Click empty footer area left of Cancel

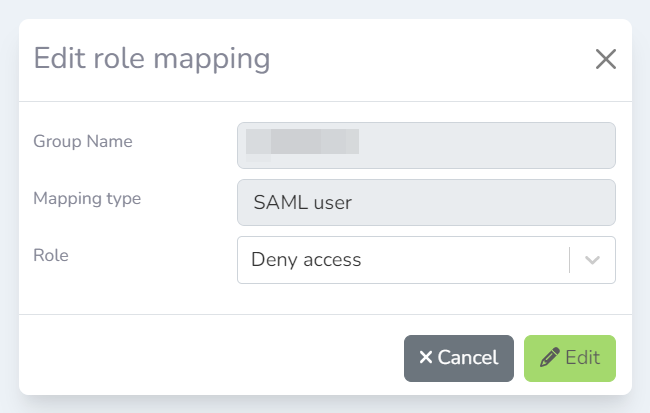[200, 358]
